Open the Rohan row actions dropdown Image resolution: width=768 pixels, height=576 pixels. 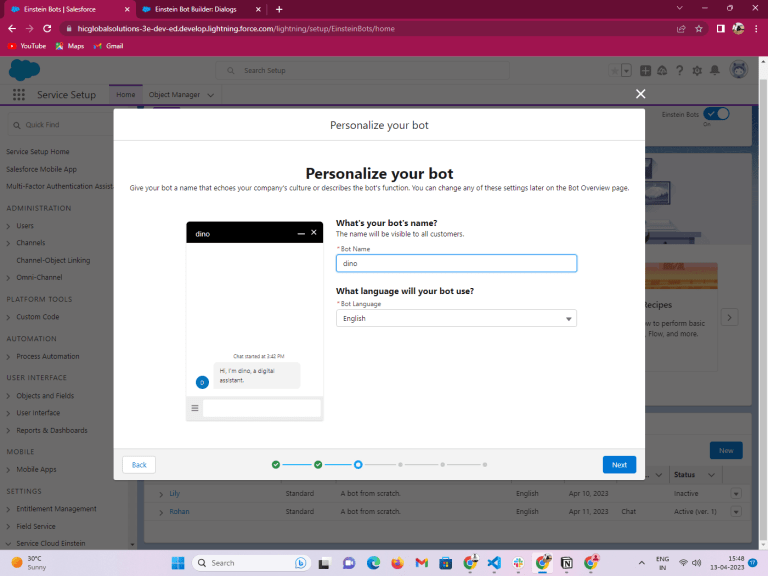736,512
